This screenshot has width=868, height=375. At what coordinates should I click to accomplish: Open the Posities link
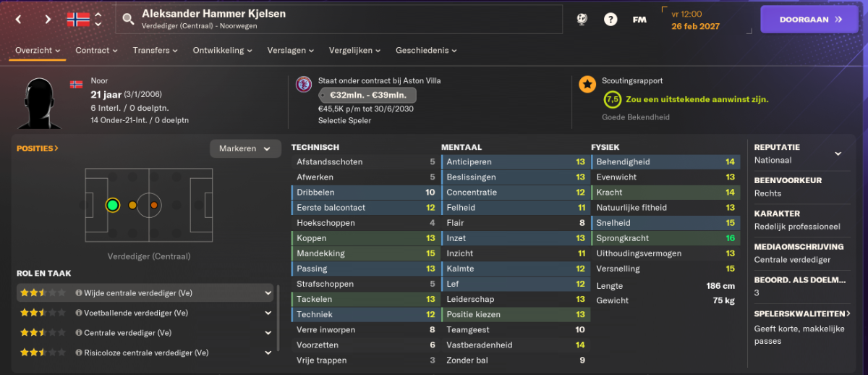coord(38,148)
